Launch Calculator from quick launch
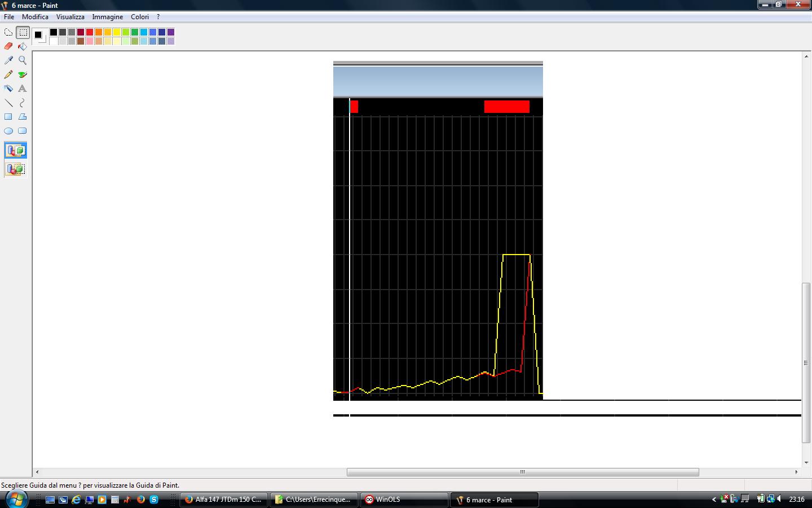This screenshot has height=508, width=812. (x=115, y=500)
